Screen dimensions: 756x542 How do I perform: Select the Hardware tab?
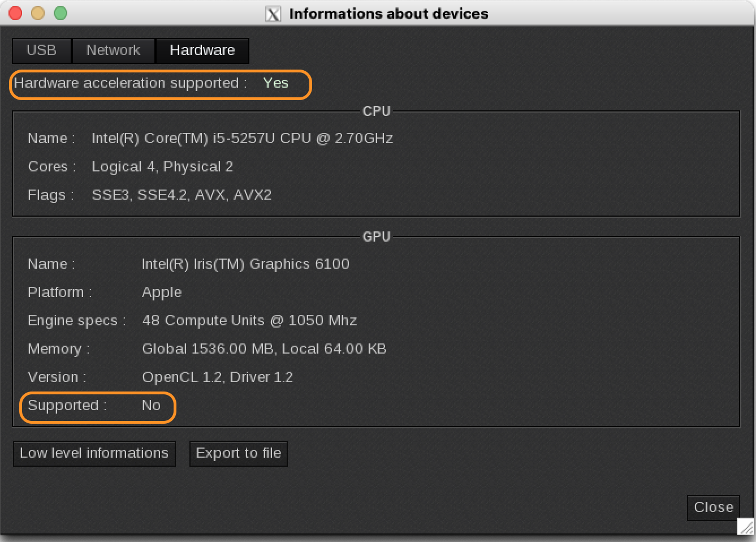(x=202, y=50)
